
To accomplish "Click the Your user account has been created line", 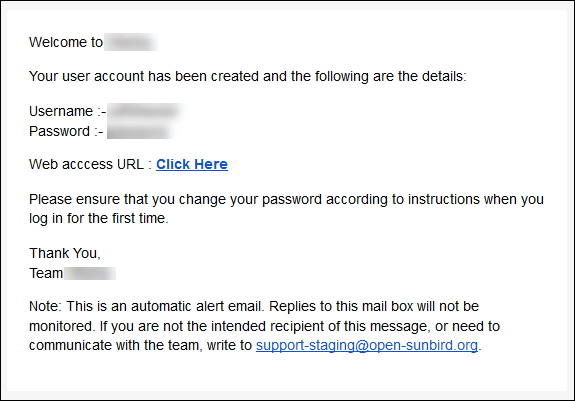I will pyautogui.click(x=248, y=76).
